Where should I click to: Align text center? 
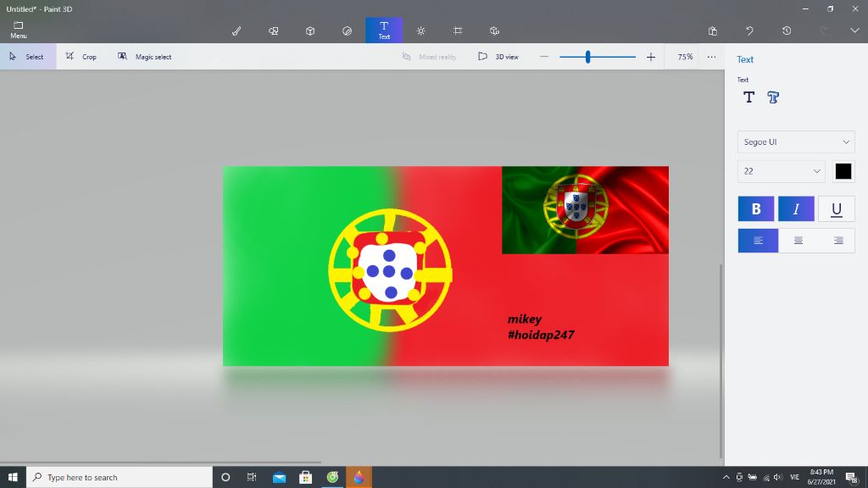(x=798, y=240)
